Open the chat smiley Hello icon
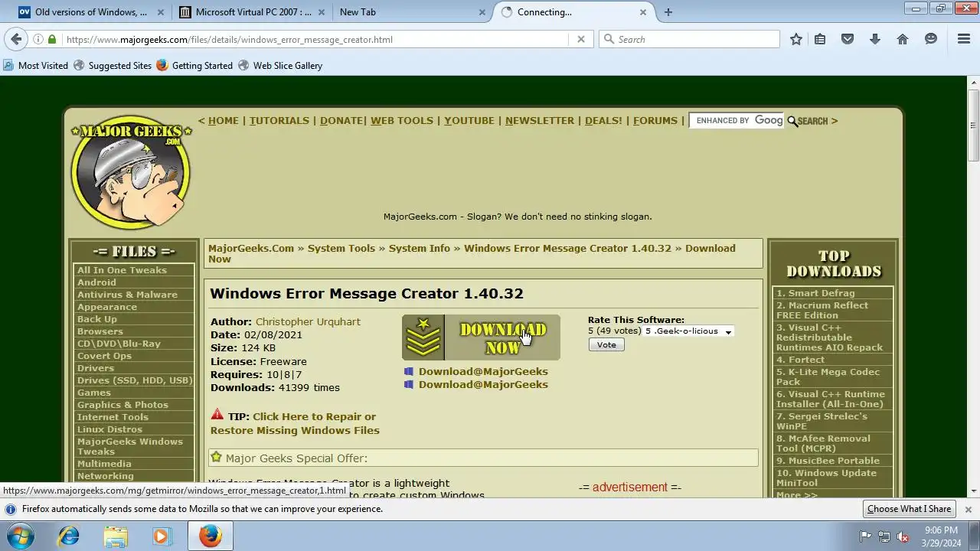 coord(931,39)
